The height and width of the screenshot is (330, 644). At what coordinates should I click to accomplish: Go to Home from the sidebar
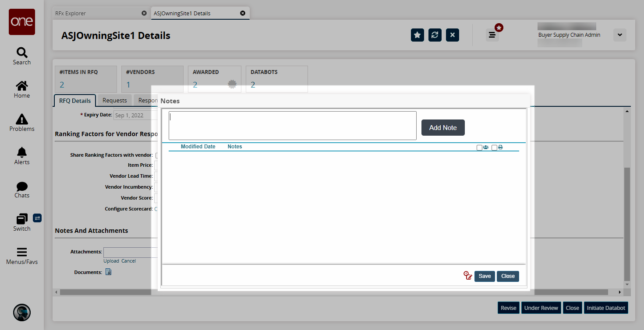click(22, 89)
